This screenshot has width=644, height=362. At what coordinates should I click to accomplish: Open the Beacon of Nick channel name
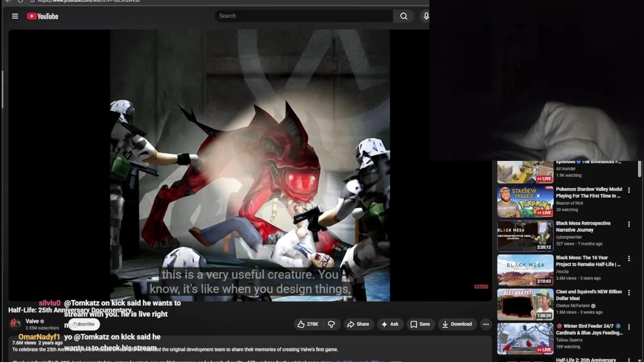(570, 203)
